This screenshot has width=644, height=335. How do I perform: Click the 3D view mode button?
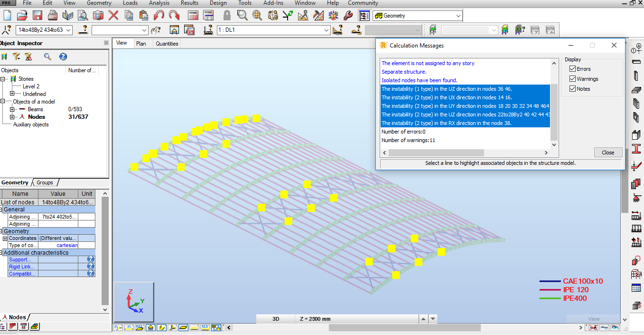point(275,319)
